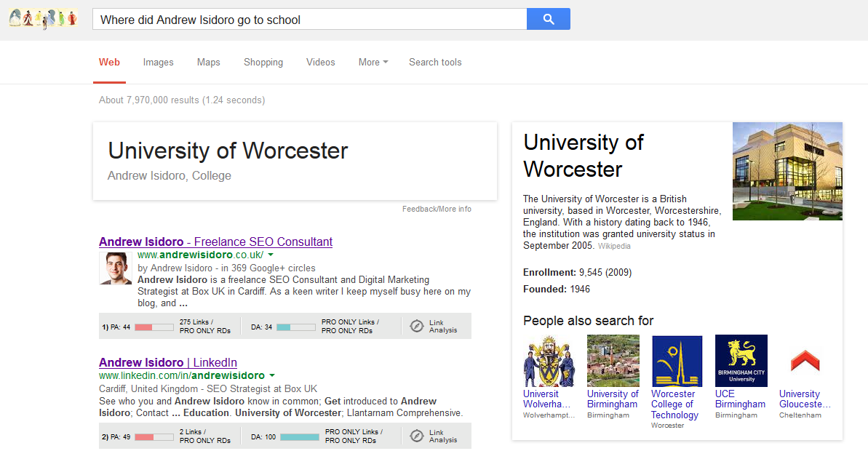
Task: Click Worcester College of Technology logo
Action: pyautogui.click(x=677, y=361)
